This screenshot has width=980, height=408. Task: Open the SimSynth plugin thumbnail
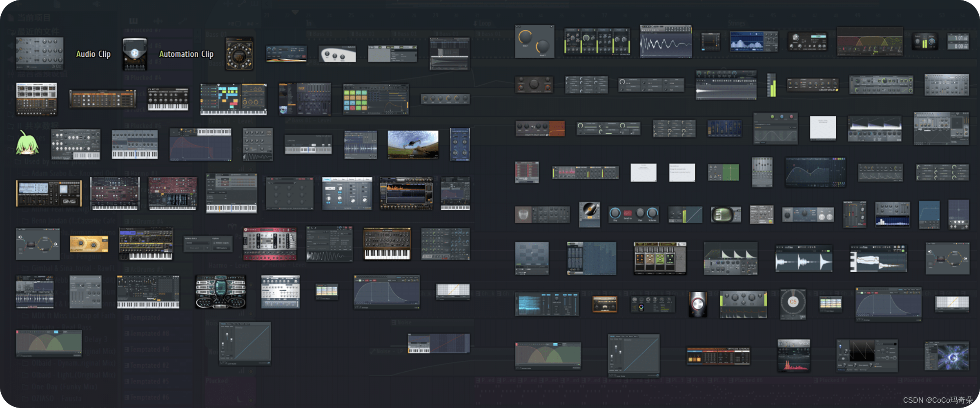click(445, 244)
